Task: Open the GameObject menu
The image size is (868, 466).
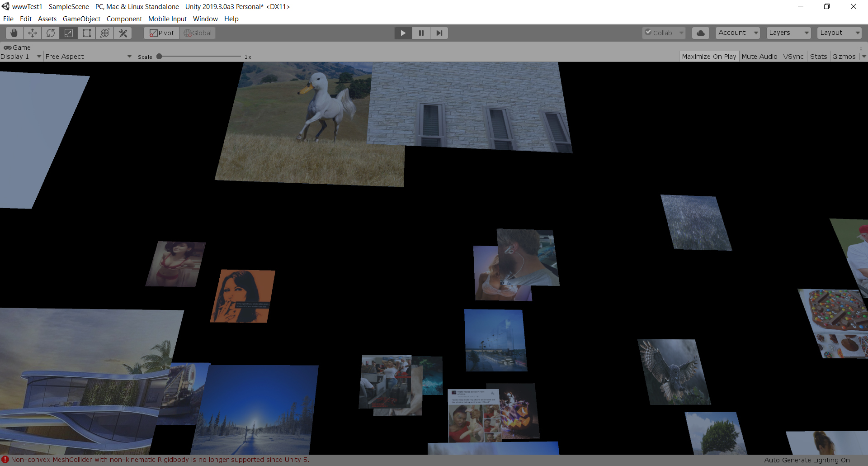Action: click(x=81, y=19)
